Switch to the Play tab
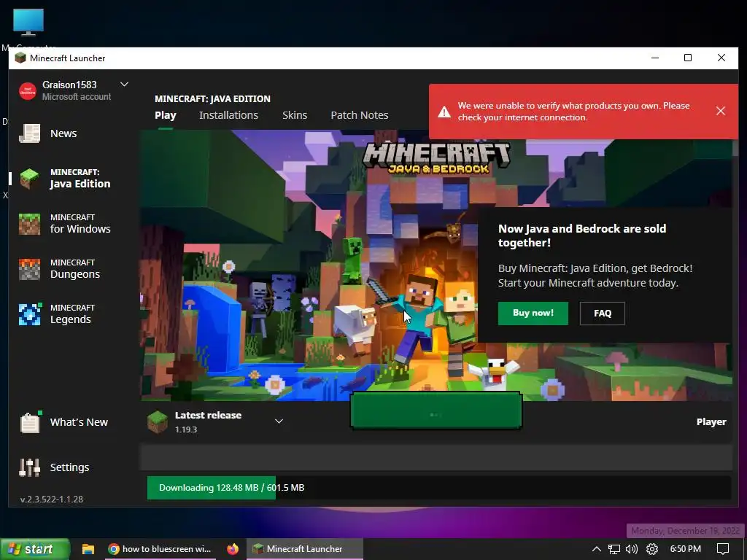 [x=166, y=115]
